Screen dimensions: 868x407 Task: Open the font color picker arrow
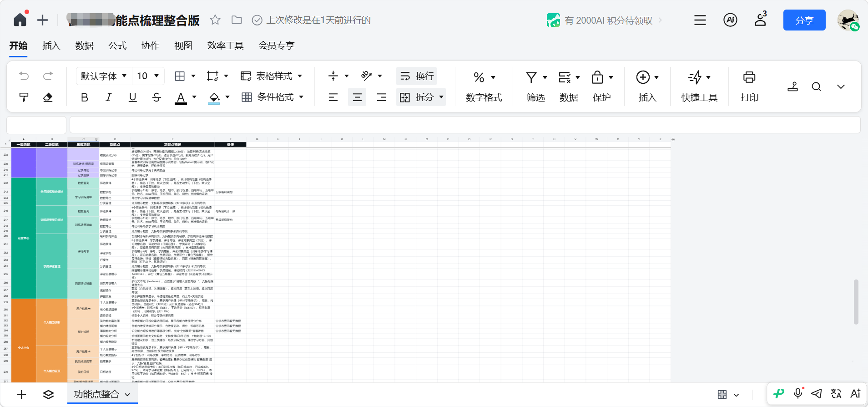[x=194, y=97]
